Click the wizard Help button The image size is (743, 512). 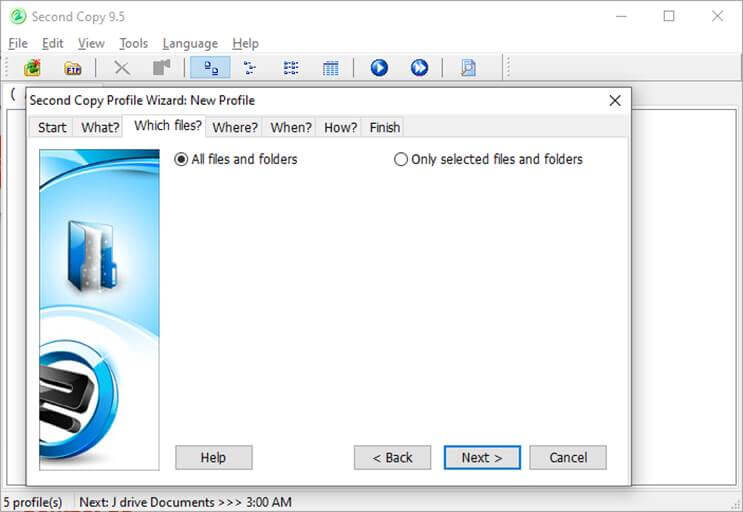tap(214, 458)
